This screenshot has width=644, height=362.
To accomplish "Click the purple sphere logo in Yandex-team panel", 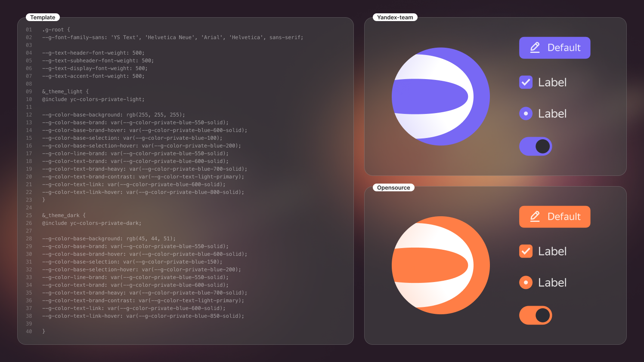I will [x=440, y=97].
